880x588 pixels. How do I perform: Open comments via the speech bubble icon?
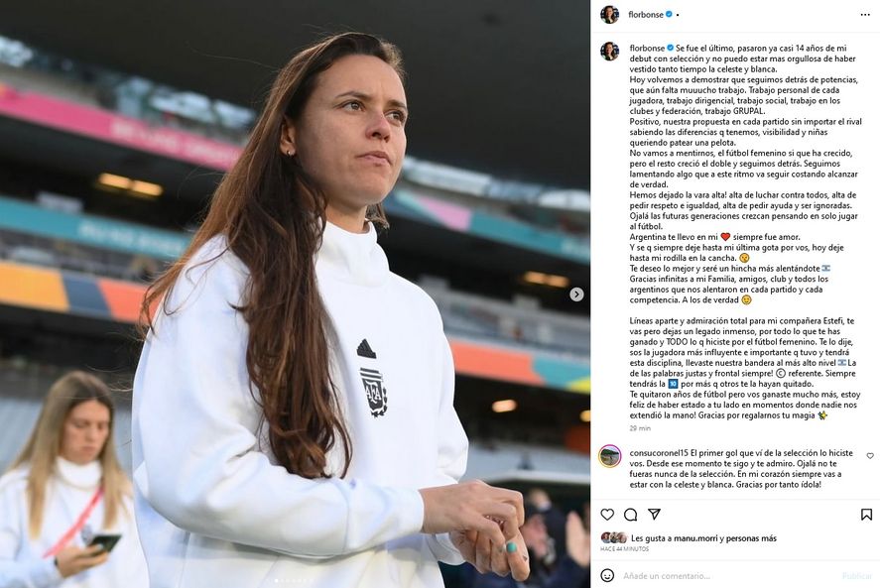(631, 514)
